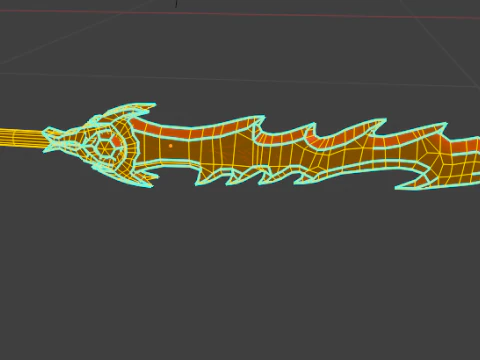Click the red X axis line
This screenshot has width=480, height=360.
[240, 14]
